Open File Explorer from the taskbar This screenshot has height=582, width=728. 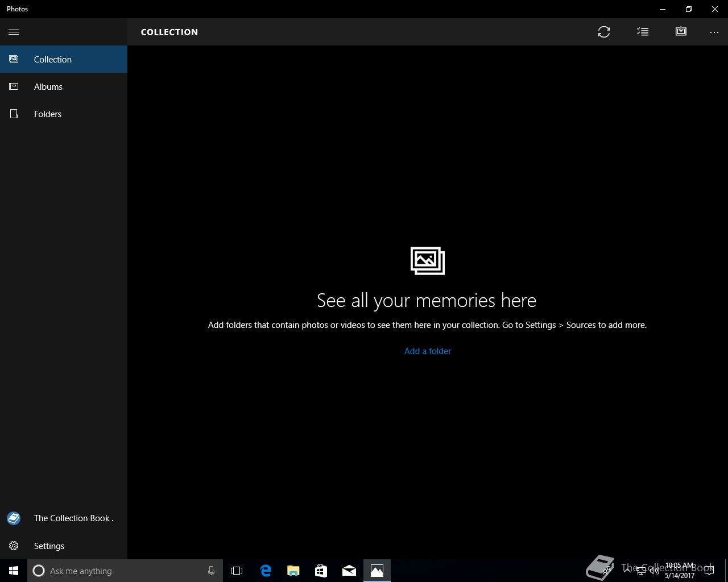pyautogui.click(x=293, y=571)
